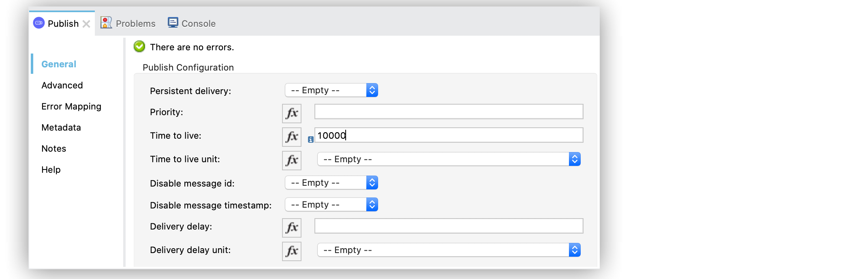Click the info icon beside Time to live field

click(310, 139)
